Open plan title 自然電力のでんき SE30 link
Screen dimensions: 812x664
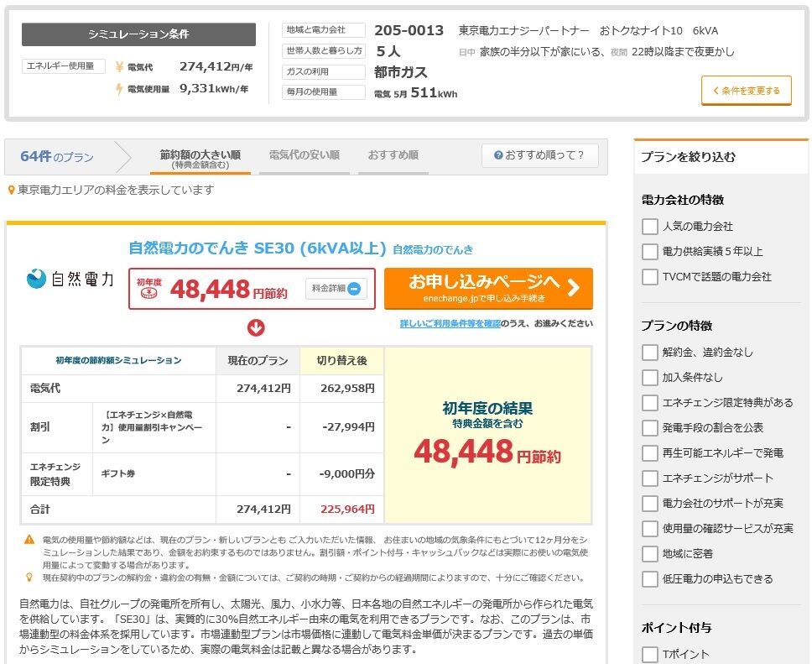(258, 248)
